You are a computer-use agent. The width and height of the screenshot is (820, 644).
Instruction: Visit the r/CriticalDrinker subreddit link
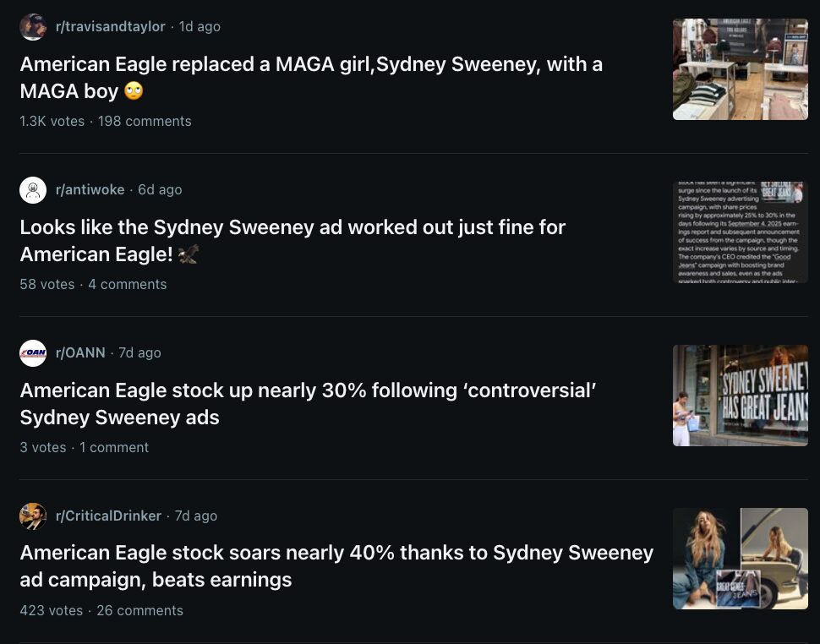tap(108, 516)
